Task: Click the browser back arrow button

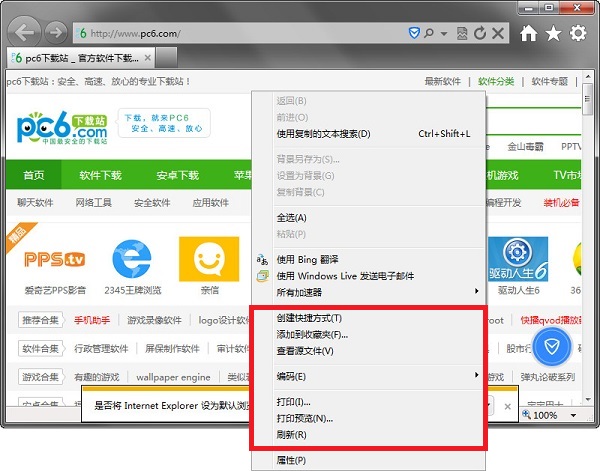Action: click(24, 33)
